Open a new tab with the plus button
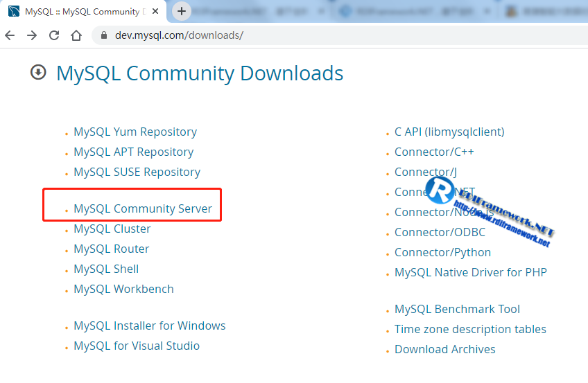Viewport: 588px width, 383px height. click(x=182, y=11)
